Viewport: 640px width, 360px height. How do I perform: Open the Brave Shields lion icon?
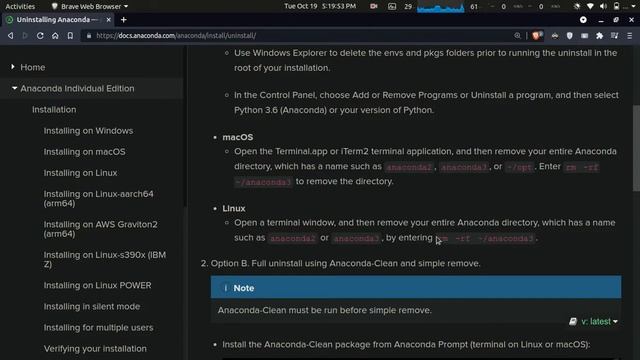537,36
